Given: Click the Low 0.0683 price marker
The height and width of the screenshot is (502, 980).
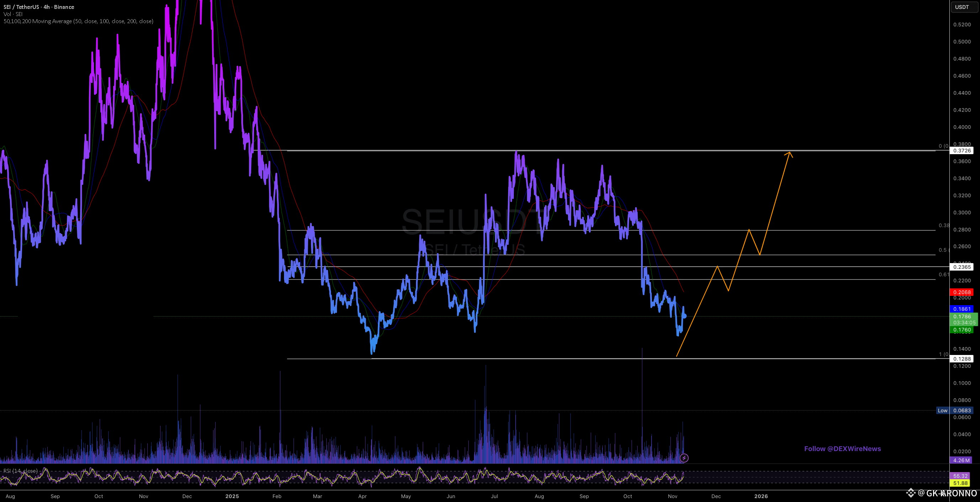Looking at the screenshot, I should point(955,410).
